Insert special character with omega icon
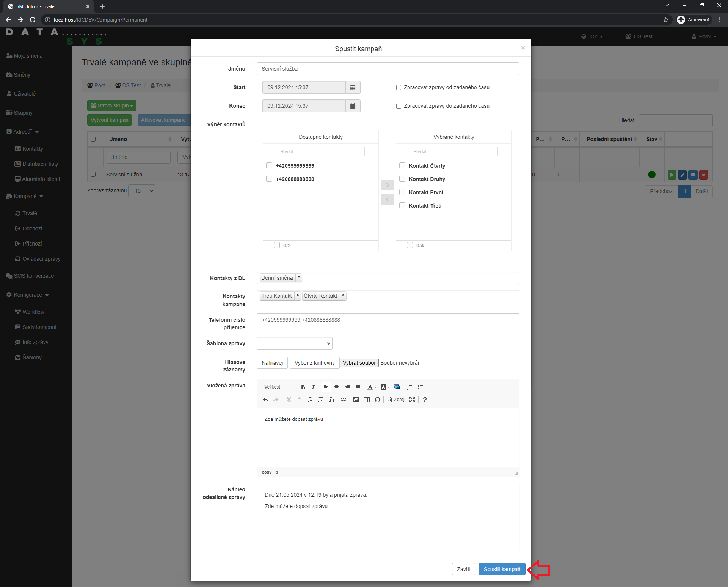The height and width of the screenshot is (587, 728). (x=377, y=400)
